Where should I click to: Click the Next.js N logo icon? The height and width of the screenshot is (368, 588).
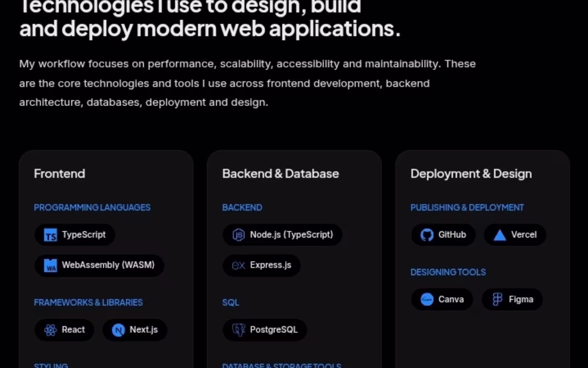pyautogui.click(x=118, y=330)
